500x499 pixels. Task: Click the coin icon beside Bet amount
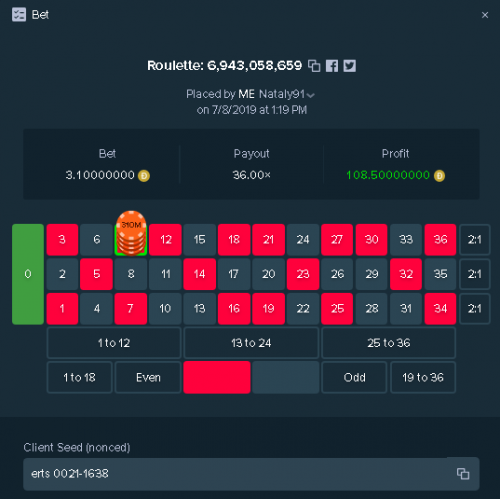pyautogui.click(x=144, y=176)
